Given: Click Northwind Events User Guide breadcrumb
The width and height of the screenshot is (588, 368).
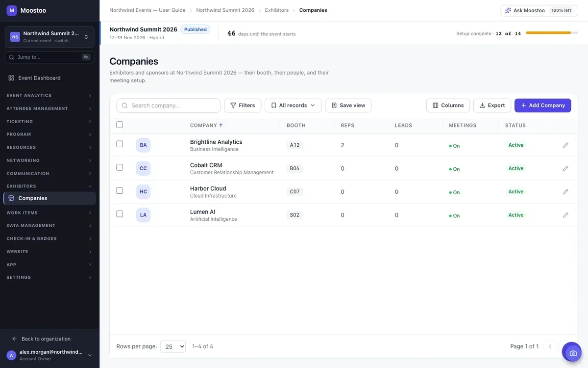Looking at the screenshot, I should pos(147,10).
